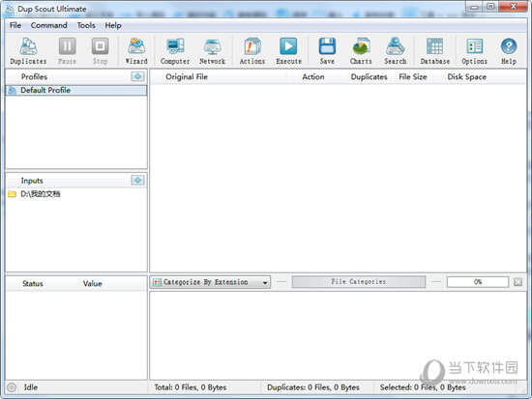Click the 0% progress bar
The width and height of the screenshot is (532, 399).
coord(478,282)
